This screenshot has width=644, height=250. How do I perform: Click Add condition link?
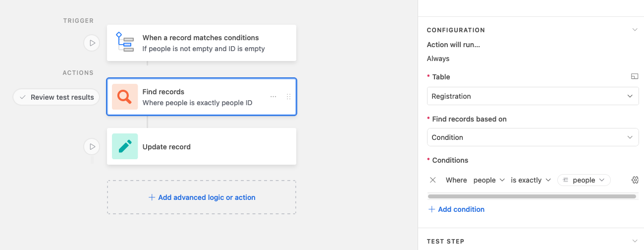(456, 209)
